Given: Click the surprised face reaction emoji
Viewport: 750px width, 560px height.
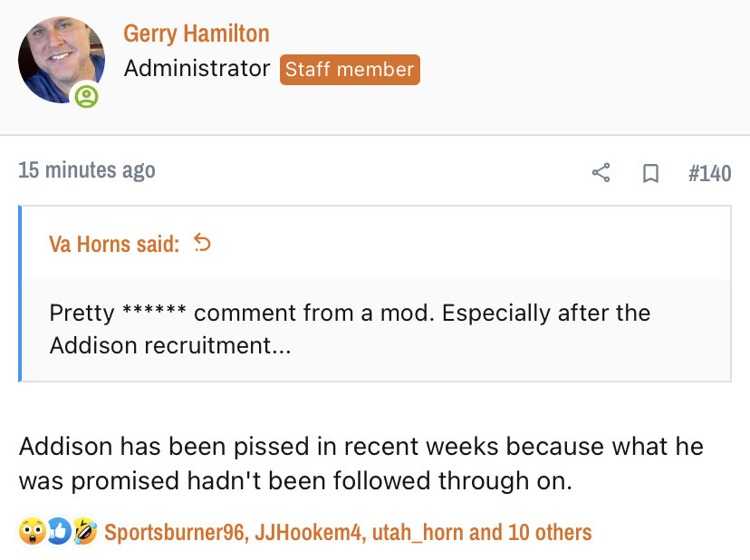Looking at the screenshot, I should (x=33, y=532).
